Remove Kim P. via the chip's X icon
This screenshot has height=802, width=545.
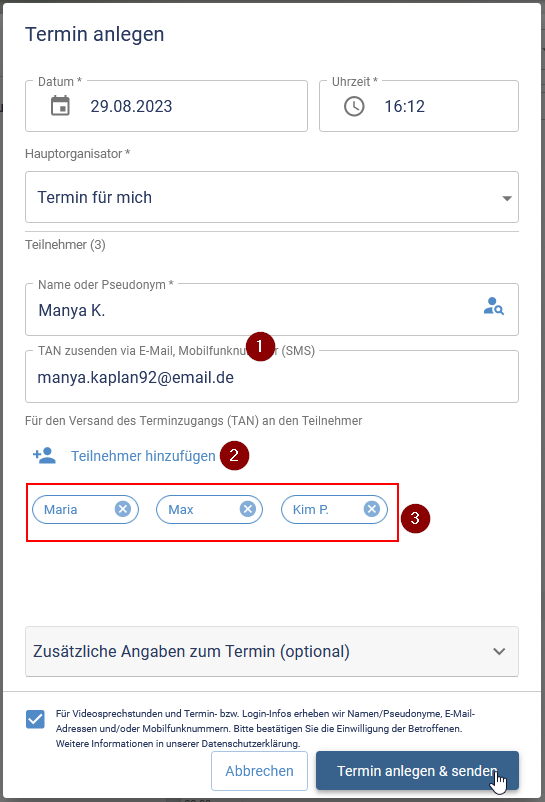point(372,509)
